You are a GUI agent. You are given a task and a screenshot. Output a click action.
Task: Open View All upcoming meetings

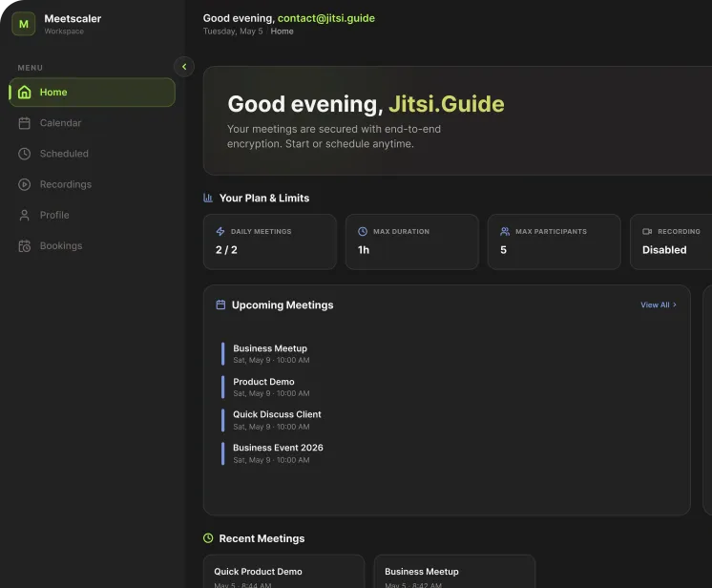click(659, 304)
